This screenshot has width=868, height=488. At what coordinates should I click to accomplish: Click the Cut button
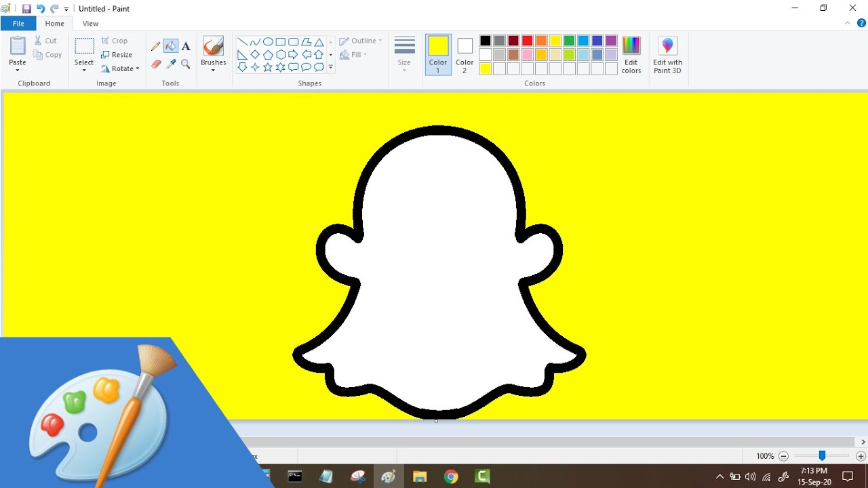pos(45,41)
